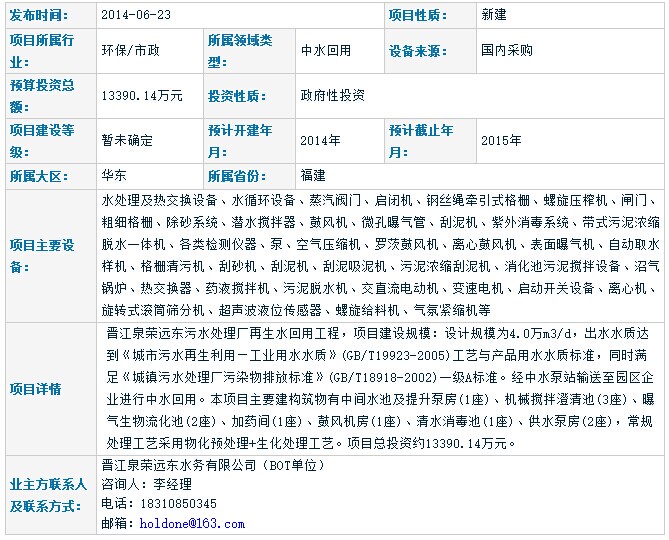
Task: Click the equipment line starting 脱水一体机
Action: [381, 244]
